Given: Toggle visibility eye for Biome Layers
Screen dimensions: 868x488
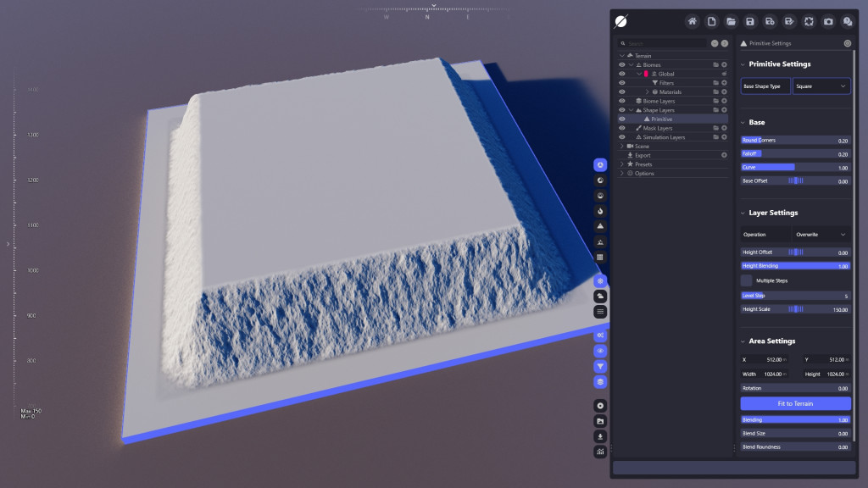Looking at the screenshot, I should 621,101.
